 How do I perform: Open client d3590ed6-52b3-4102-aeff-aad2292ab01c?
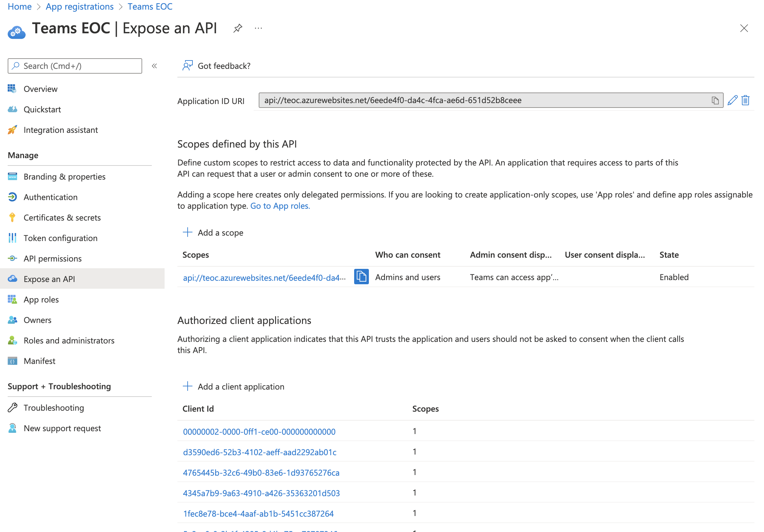click(260, 452)
